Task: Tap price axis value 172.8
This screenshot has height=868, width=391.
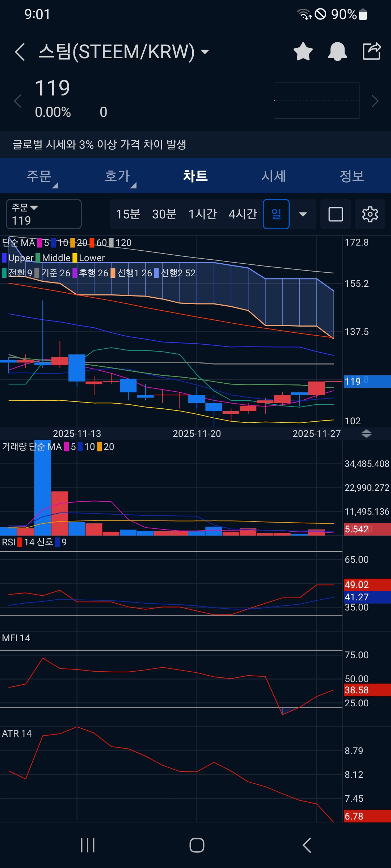Action: [357, 242]
